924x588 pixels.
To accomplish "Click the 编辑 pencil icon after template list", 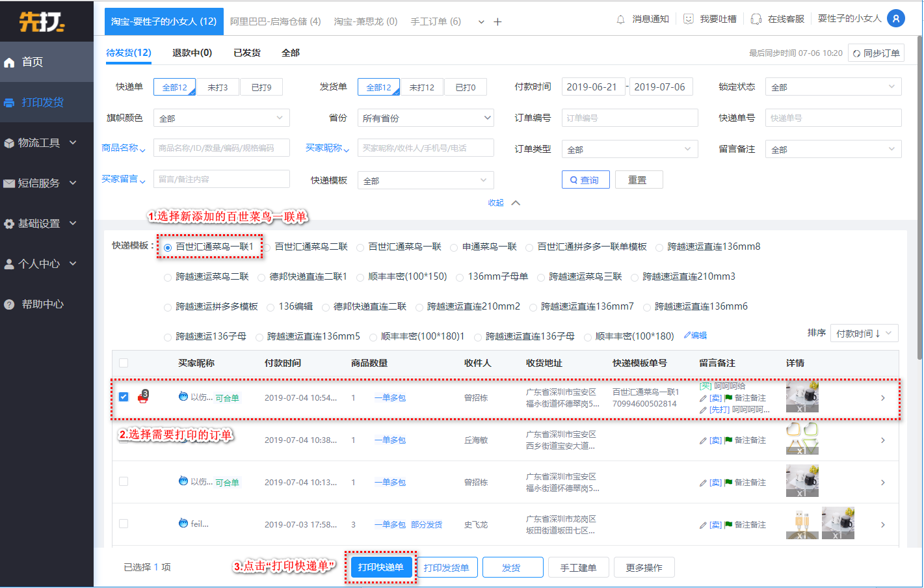I will (x=687, y=336).
